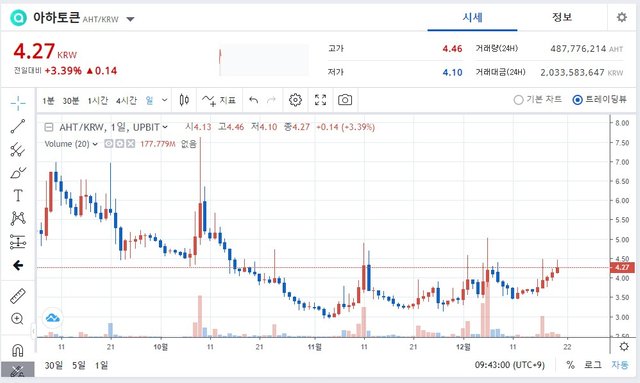The width and height of the screenshot is (640, 383).
Task: Select the 1분 interval
Action: click(x=48, y=100)
